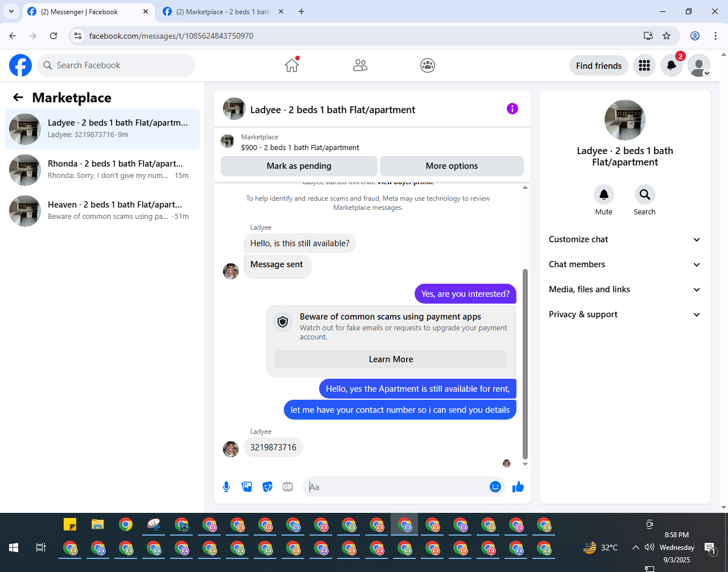
Task: Click the Search Facebook field
Action: (116, 65)
